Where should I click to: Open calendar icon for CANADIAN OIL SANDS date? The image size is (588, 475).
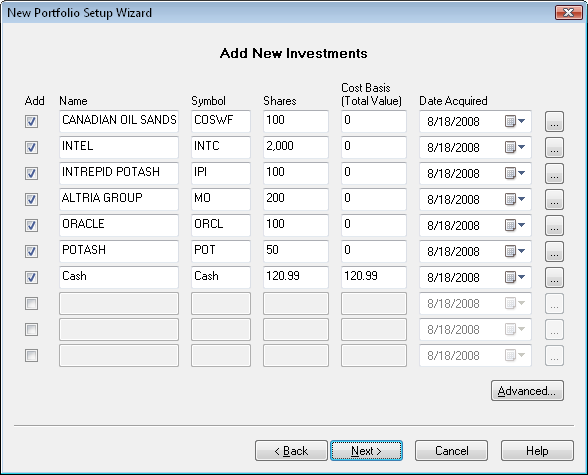point(510,121)
